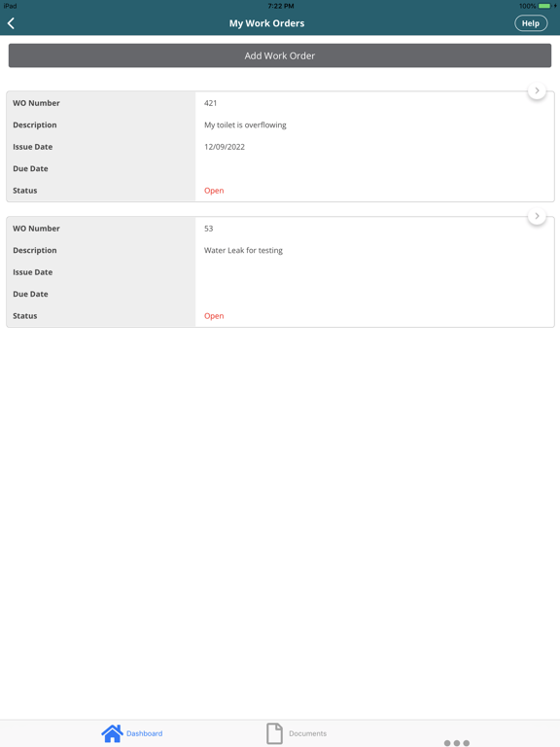Click the Open status of work order 421
The height and width of the screenshot is (747, 560).
(214, 191)
